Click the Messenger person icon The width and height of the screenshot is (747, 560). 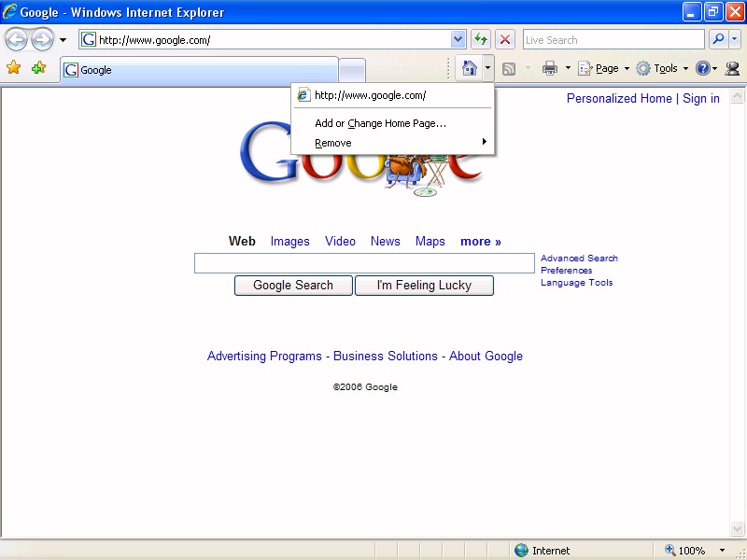point(732,68)
